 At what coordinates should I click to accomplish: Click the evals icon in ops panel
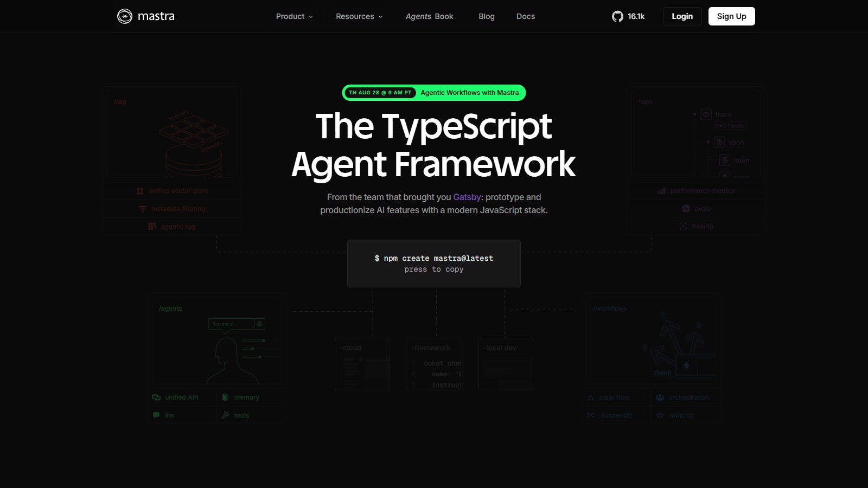point(686,209)
